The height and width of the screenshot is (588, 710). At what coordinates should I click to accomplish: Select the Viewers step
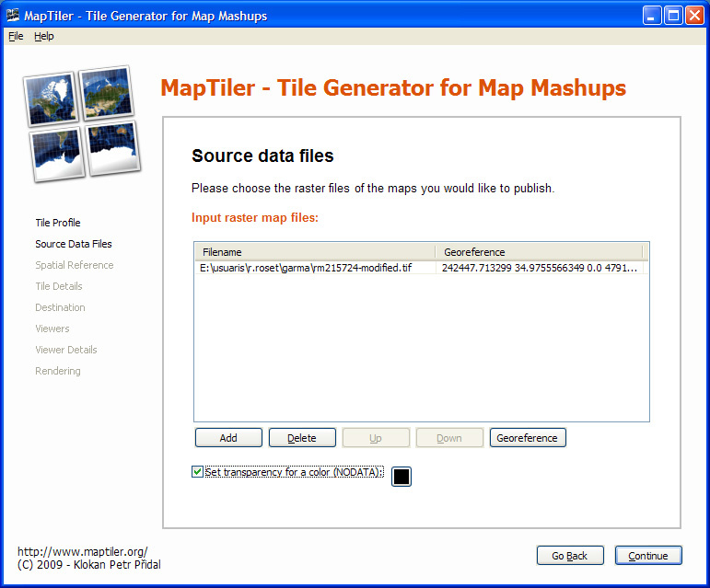[x=52, y=329]
